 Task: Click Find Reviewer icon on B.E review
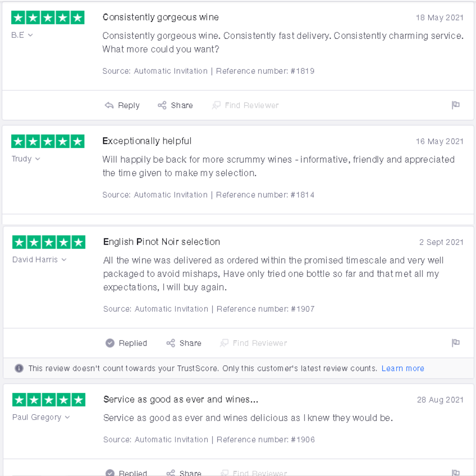point(216,105)
